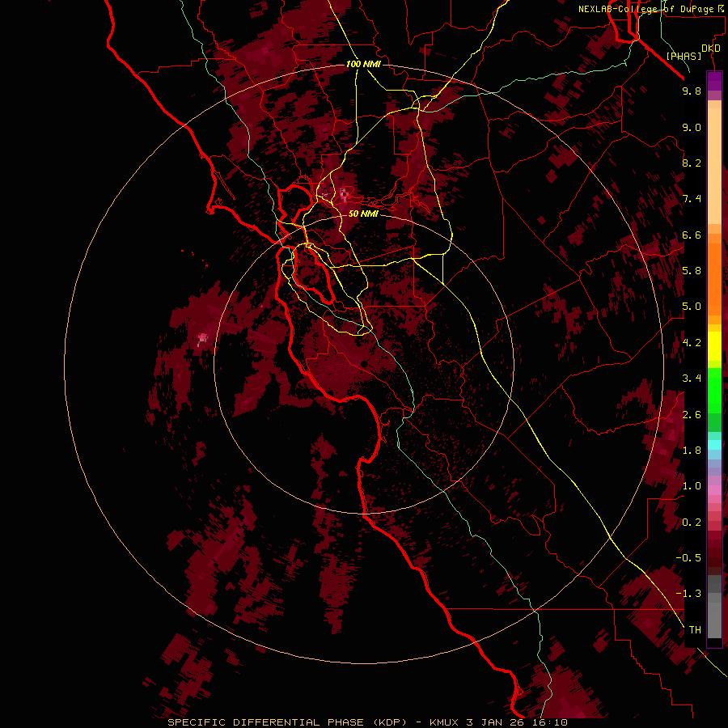
Task: Click the radar site dot at the rings' center
Action: [x=363, y=363]
